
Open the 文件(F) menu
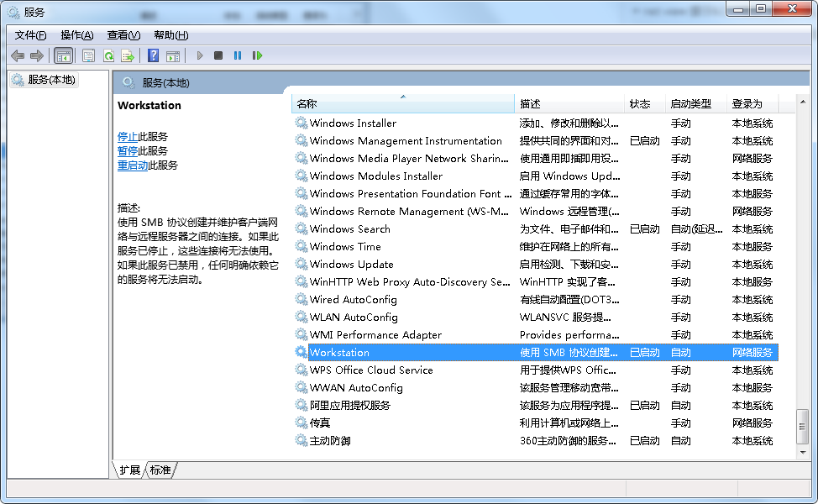coord(31,35)
